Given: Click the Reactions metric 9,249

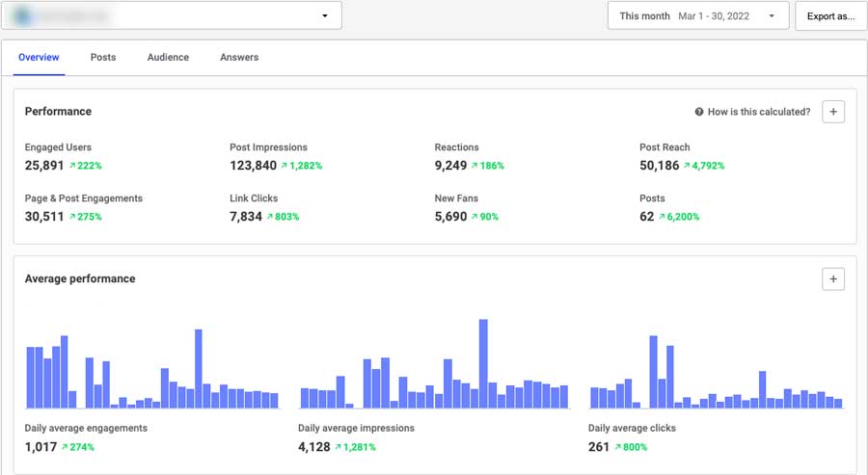Looking at the screenshot, I should pos(450,165).
